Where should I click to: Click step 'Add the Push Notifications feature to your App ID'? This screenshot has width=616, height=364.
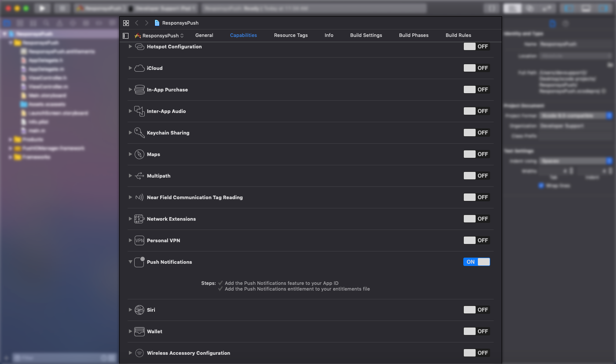pos(282,283)
